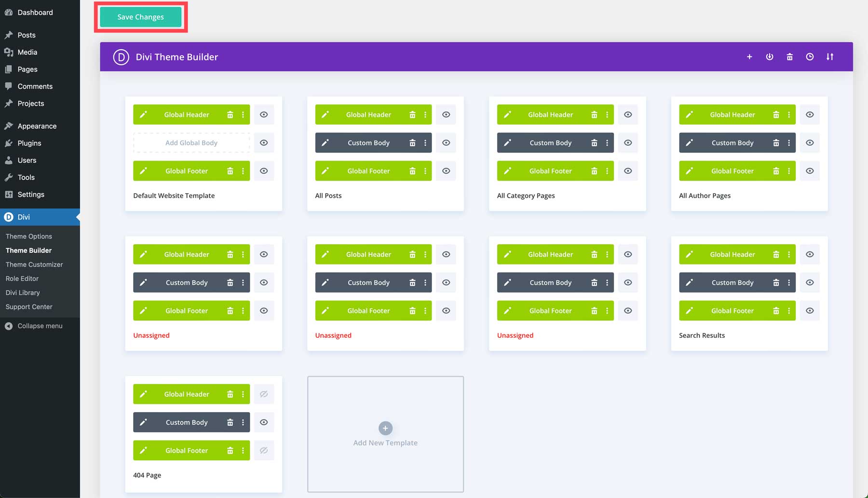The width and height of the screenshot is (868, 498).
Task: Delete the Custom Body of All Posts template
Action: [x=412, y=142]
